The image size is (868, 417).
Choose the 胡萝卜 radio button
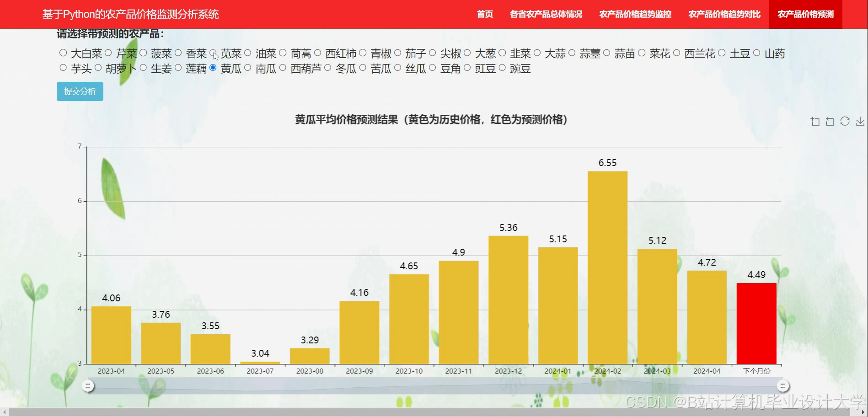[98, 68]
